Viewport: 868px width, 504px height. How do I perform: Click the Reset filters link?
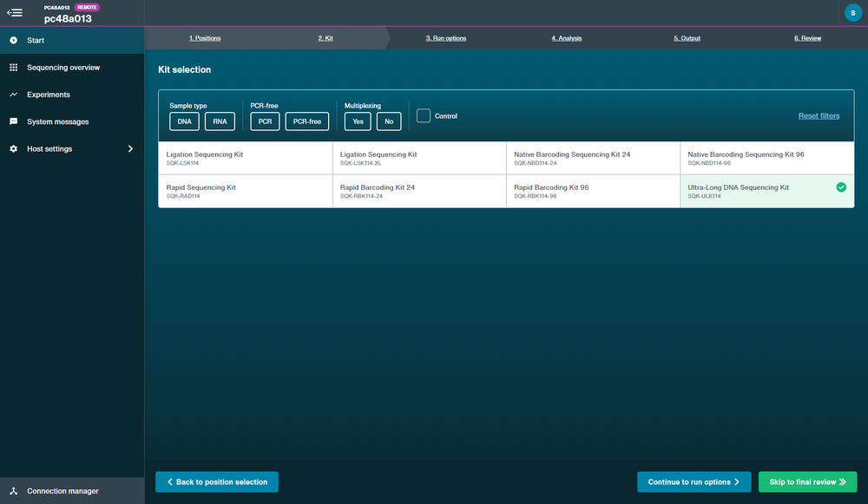tap(819, 115)
